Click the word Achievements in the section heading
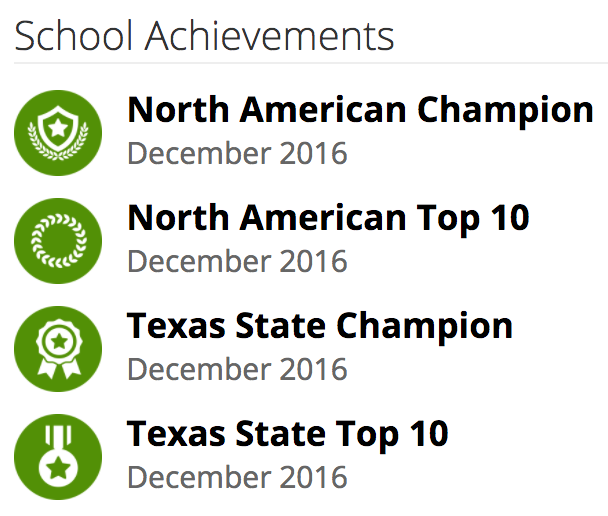This screenshot has height=516, width=608. point(270,37)
